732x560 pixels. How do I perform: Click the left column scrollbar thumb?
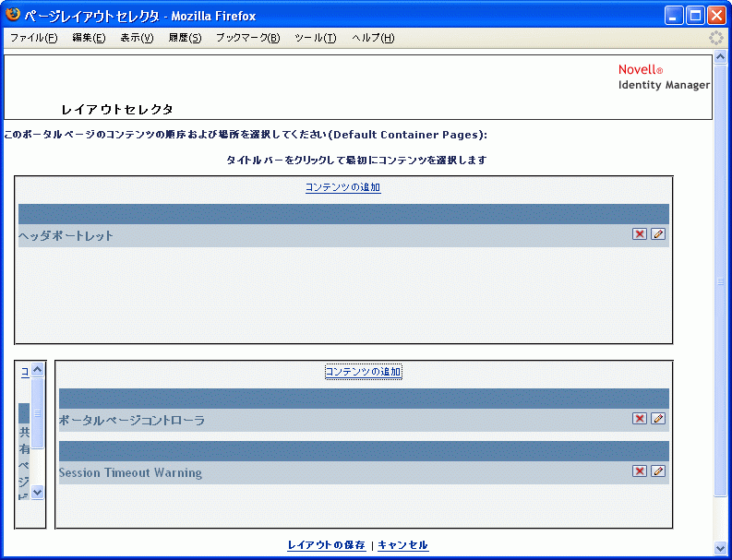(x=37, y=413)
